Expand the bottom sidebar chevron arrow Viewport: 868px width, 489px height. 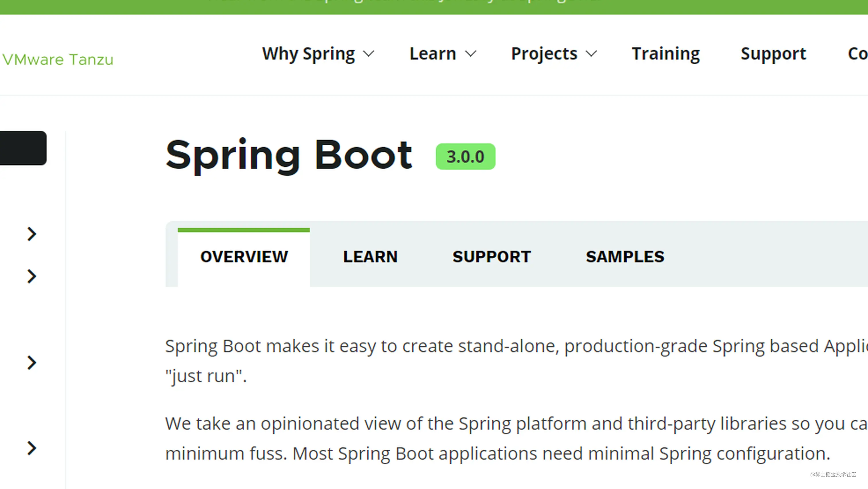point(32,448)
